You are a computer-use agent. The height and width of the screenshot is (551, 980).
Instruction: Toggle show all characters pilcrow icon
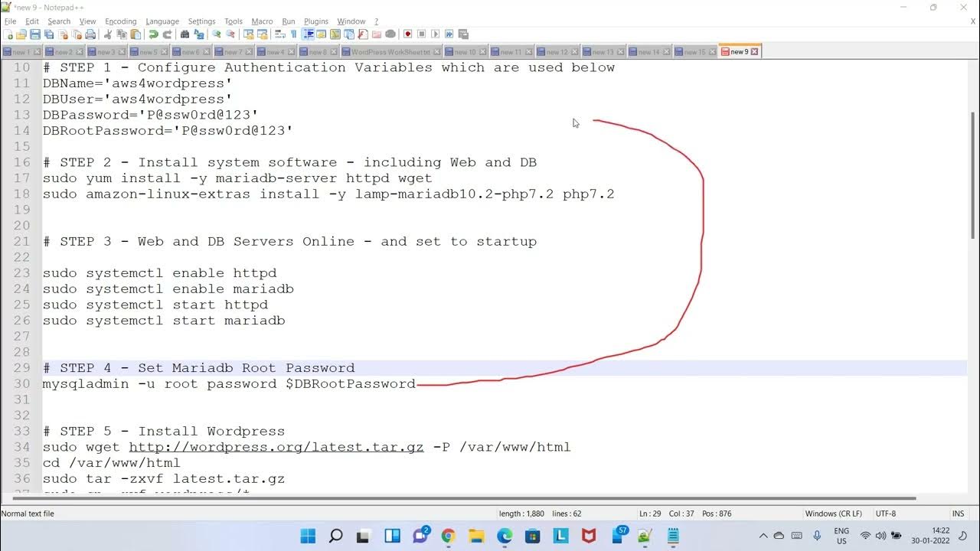click(x=294, y=34)
